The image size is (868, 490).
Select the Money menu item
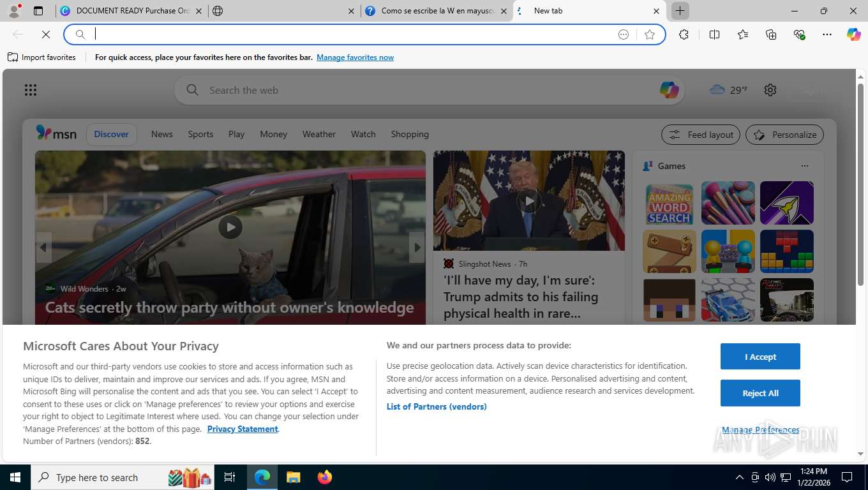pos(273,134)
